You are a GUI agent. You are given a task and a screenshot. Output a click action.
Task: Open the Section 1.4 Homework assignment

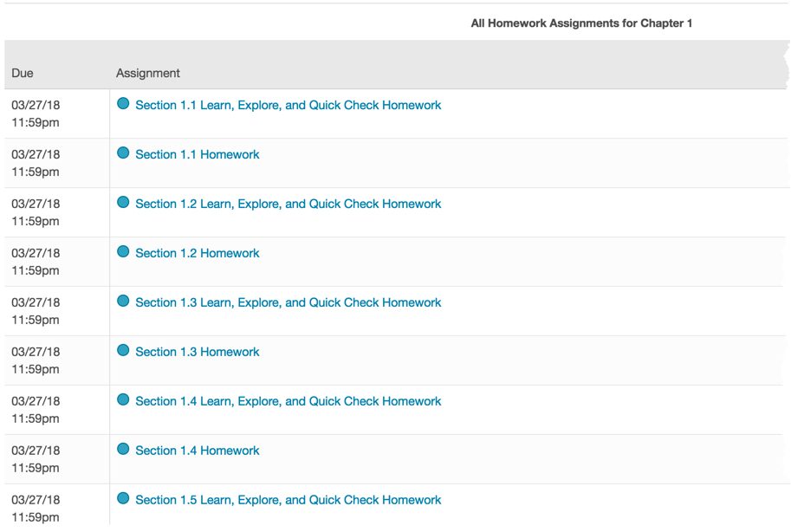coord(197,450)
